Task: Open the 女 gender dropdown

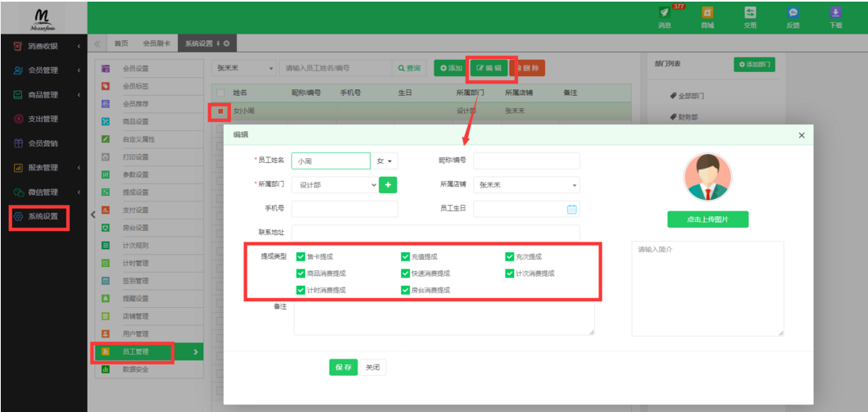Action: [384, 161]
